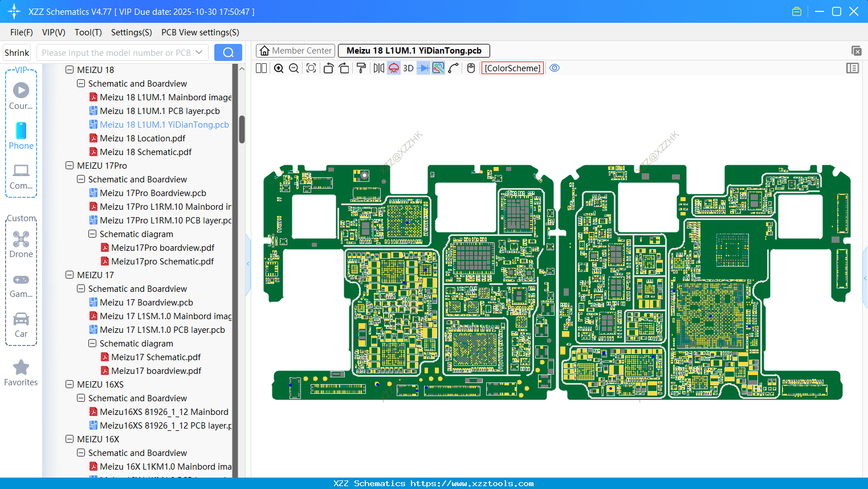Screen dimensions: 868x489
Task: Rotate the board counterclockwise
Action: click(x=328, y=68)
